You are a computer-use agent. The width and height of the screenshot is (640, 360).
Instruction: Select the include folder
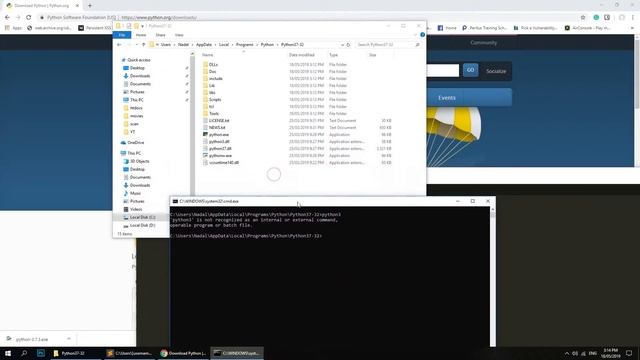(x=216, y=78)
